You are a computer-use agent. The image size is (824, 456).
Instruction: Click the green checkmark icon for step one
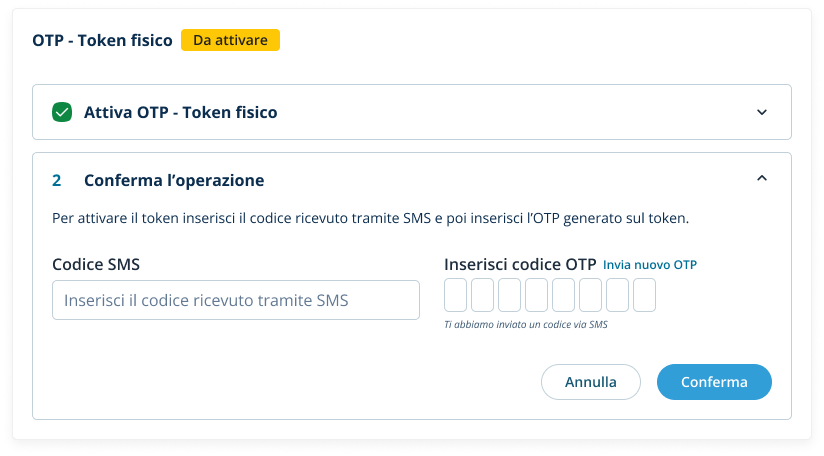tap(62, 112)
